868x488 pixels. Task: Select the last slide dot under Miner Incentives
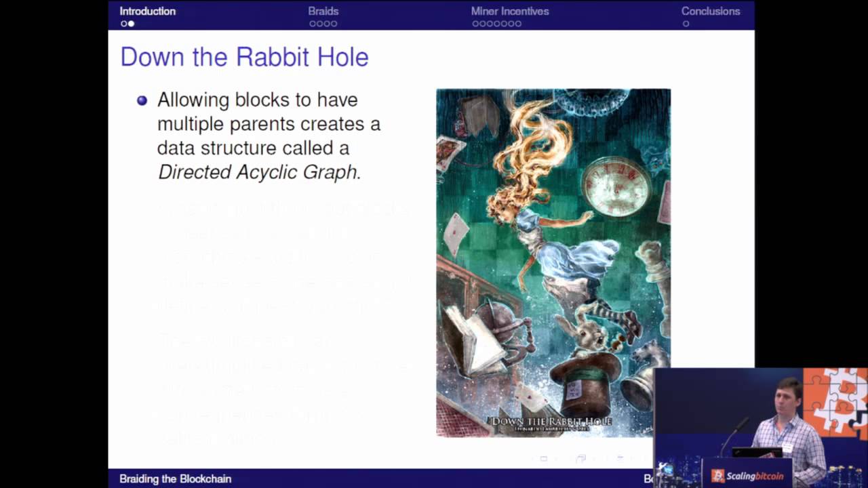click(x=518, y=24)
